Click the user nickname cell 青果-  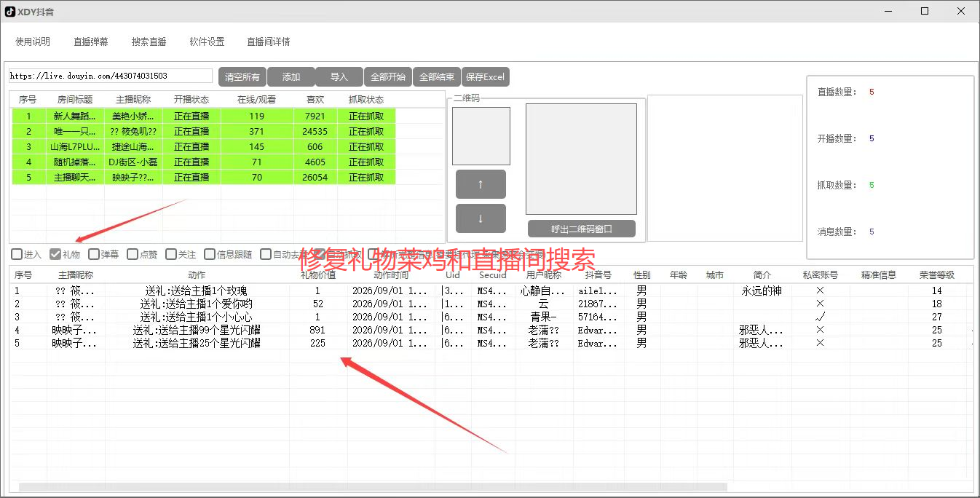click(543, 317)
